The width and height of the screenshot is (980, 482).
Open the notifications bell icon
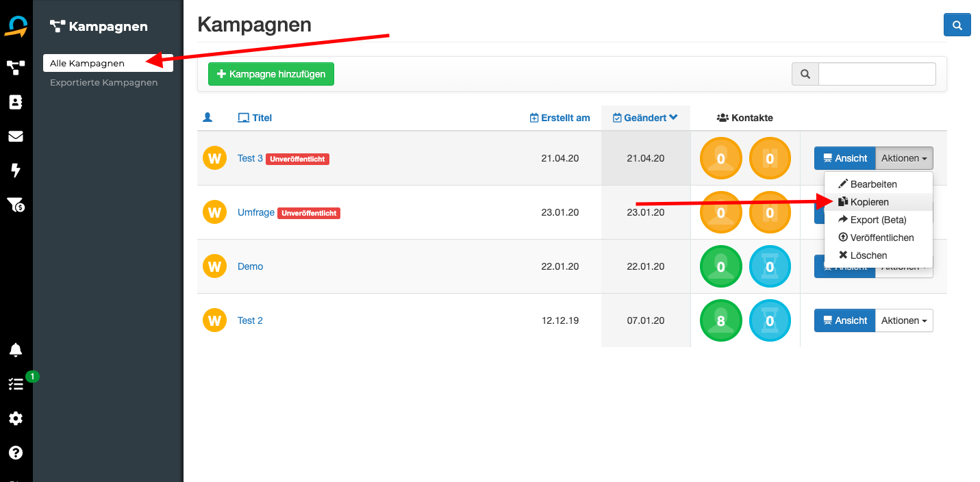coord(16,351)
